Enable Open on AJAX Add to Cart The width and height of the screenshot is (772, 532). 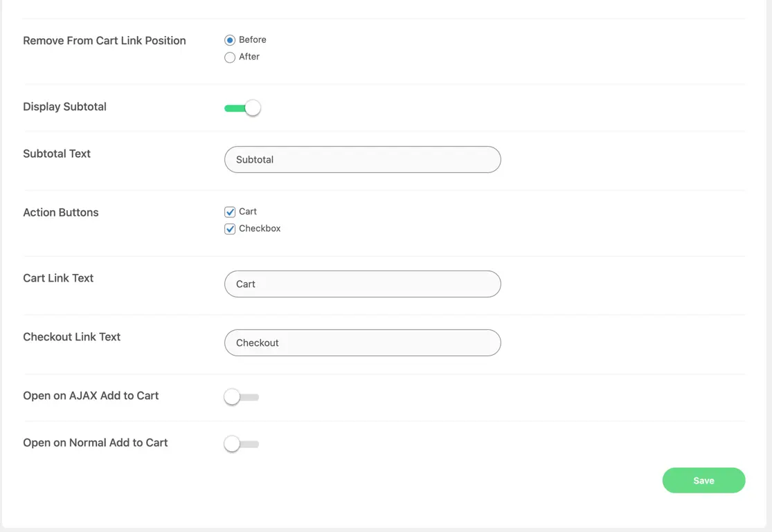coord(242,397)
